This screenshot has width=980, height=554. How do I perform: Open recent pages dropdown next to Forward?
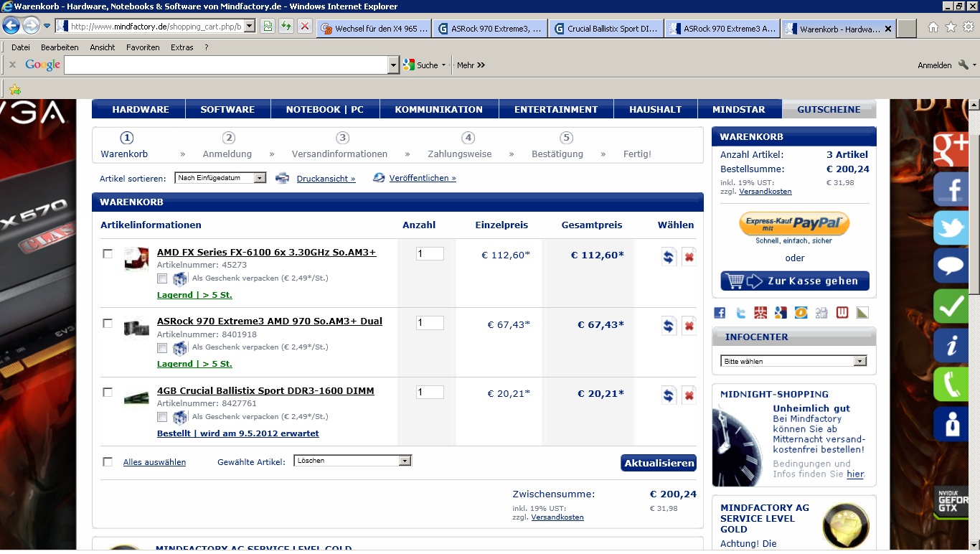click(47, 27)
